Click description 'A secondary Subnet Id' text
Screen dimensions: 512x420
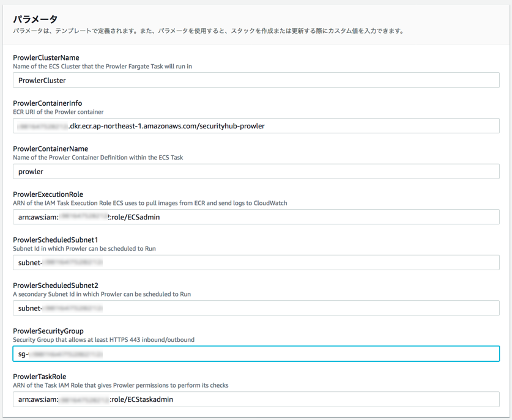(x=102, y=294)
